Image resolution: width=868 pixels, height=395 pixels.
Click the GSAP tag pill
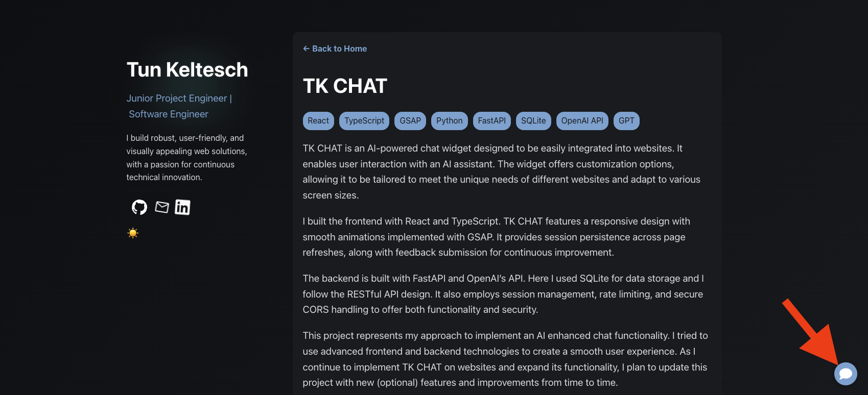click(410, 121)
